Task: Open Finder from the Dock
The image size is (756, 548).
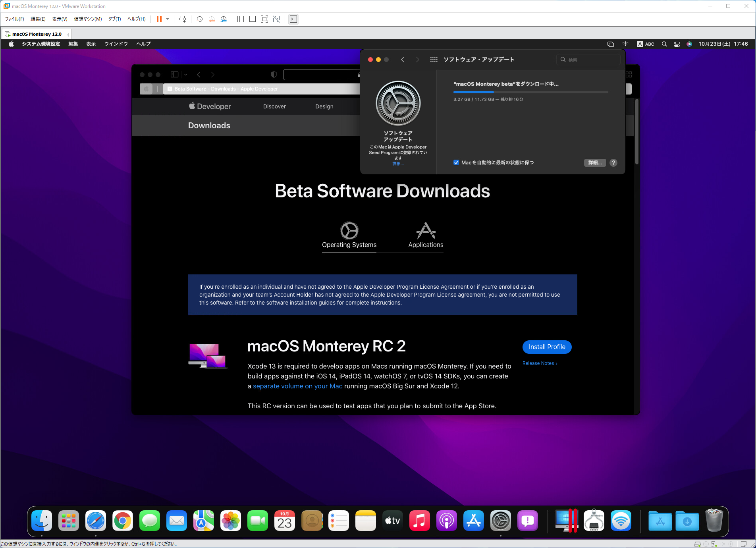Action: (42, 521)
